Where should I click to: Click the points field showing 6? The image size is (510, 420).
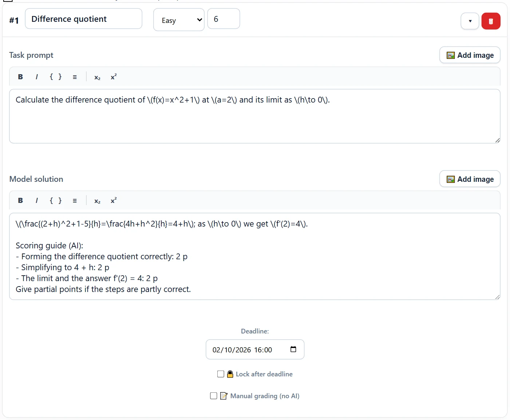pos(224,19)
